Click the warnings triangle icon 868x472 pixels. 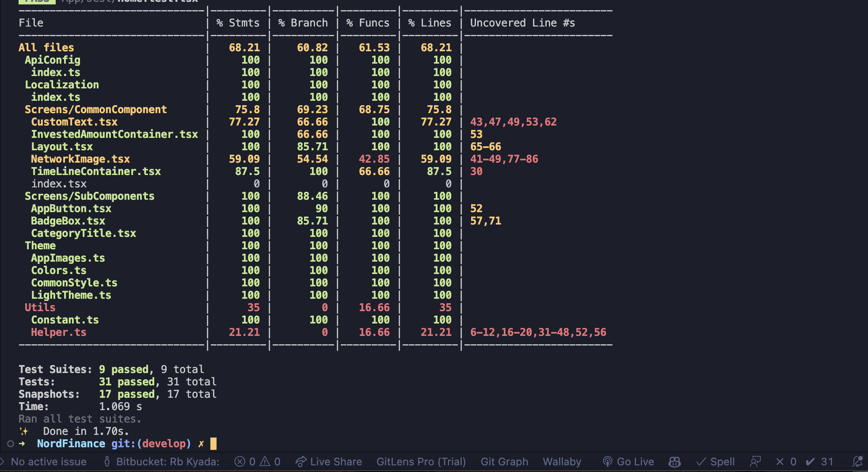pos(265,462)
